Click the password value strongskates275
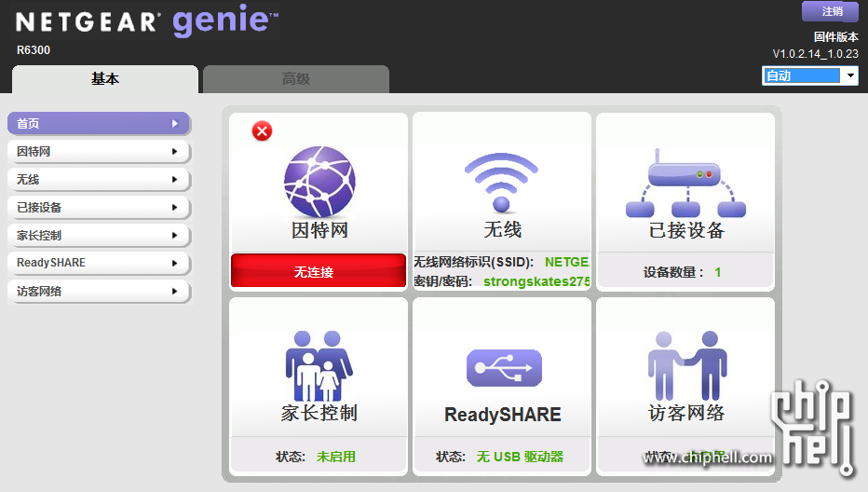868x492 pixels. 536,281
